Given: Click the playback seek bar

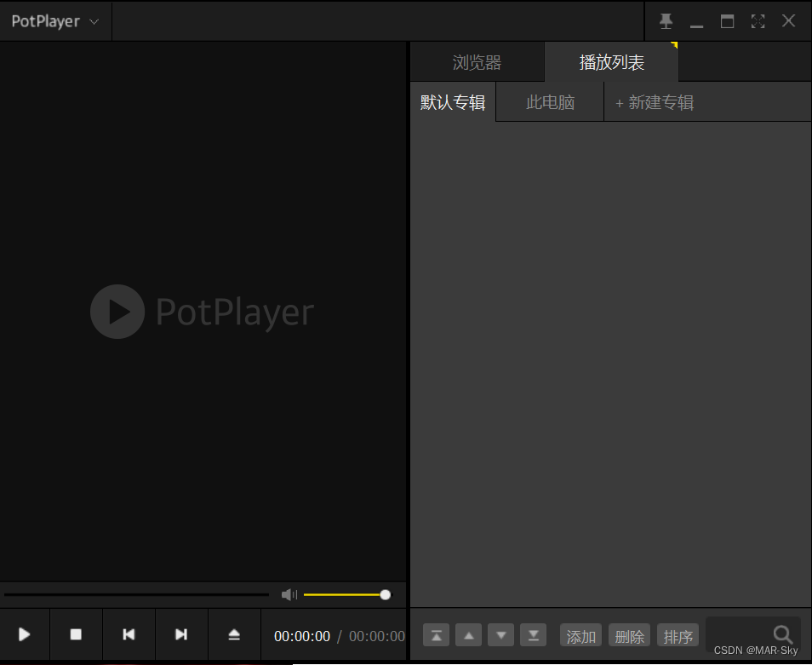Looking at the screenshot, I should tap(136, 594).
